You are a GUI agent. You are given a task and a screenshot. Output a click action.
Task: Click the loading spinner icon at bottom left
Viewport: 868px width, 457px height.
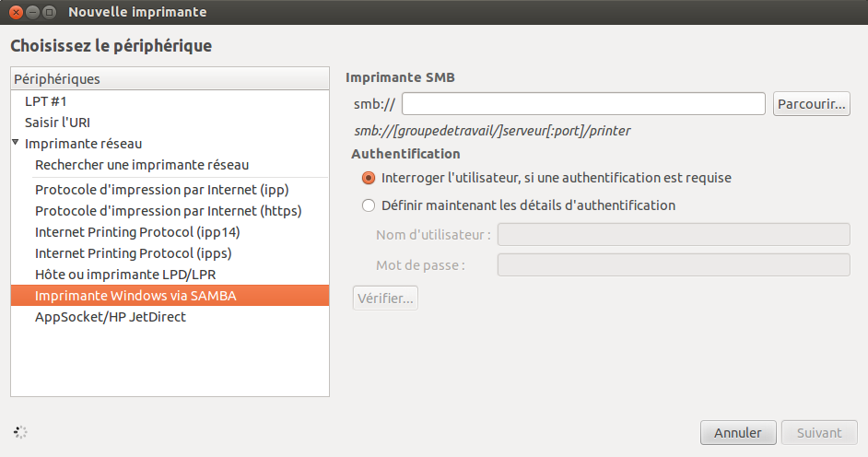coord(20,432)
